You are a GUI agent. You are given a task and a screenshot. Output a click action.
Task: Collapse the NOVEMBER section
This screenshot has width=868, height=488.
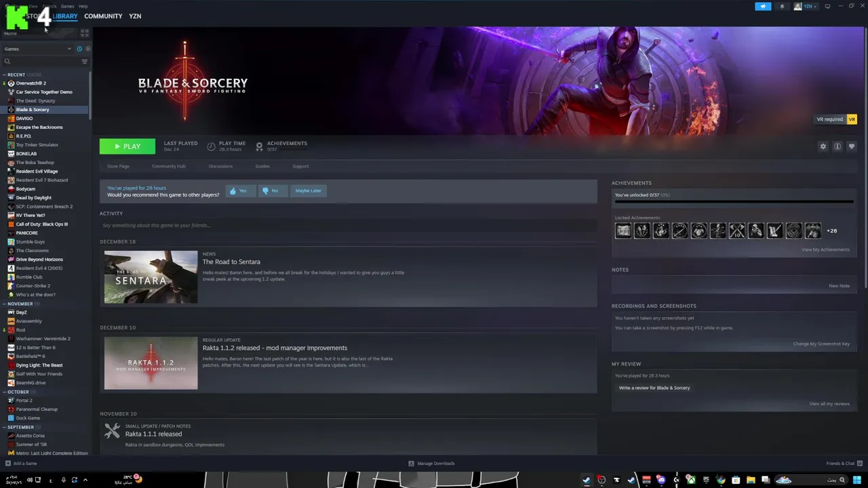(x=20, y=304)
